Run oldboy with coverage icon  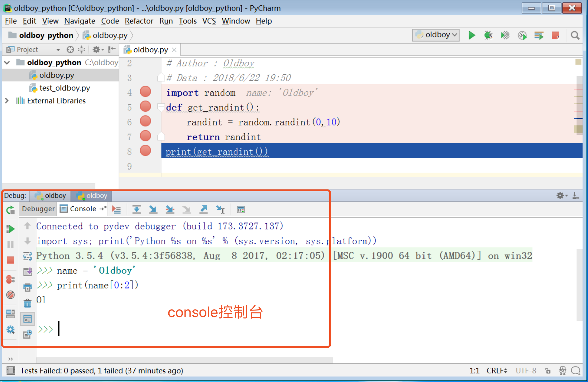(x=505, y=35)
